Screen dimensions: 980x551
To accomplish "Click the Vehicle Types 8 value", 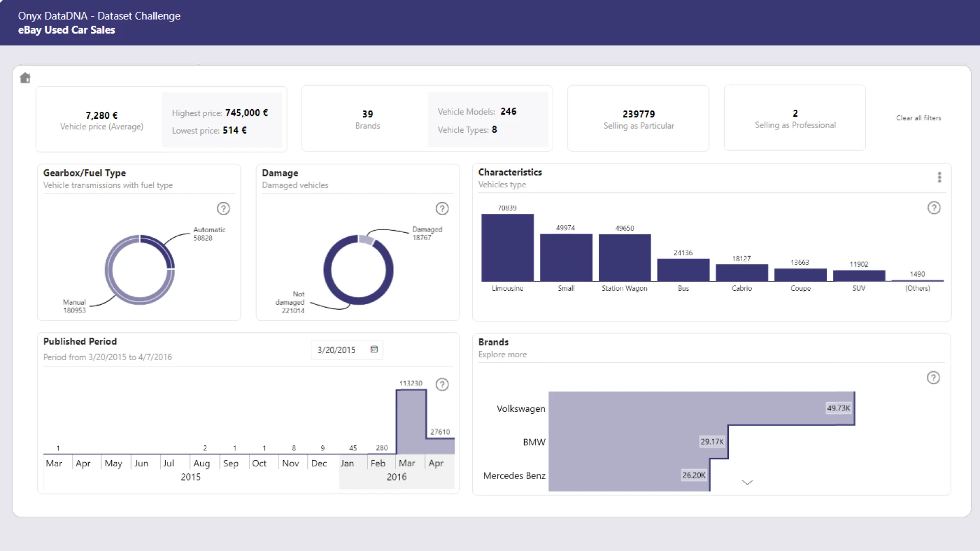I will point(494,130).
